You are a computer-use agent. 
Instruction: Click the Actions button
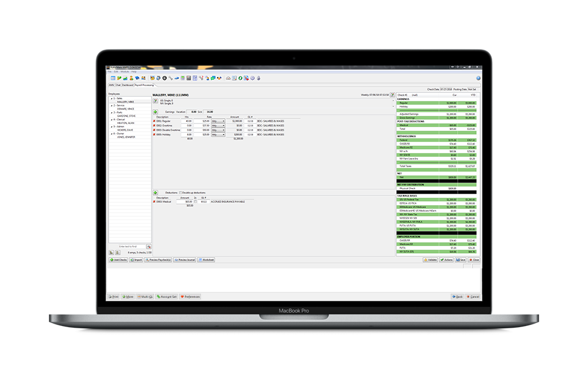pos(447,260)
